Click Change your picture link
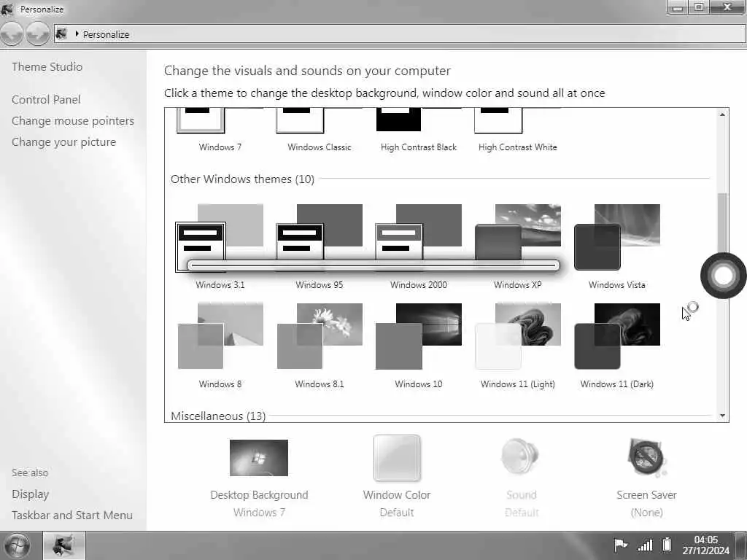This screenshot has height=560, width=747. [x=64, y=142]
